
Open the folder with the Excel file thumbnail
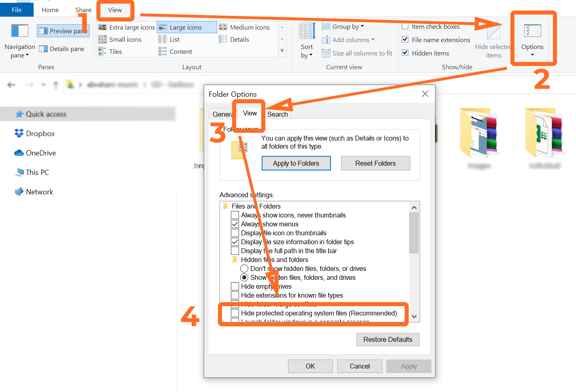pyautogui.click(x=544, y=133)
